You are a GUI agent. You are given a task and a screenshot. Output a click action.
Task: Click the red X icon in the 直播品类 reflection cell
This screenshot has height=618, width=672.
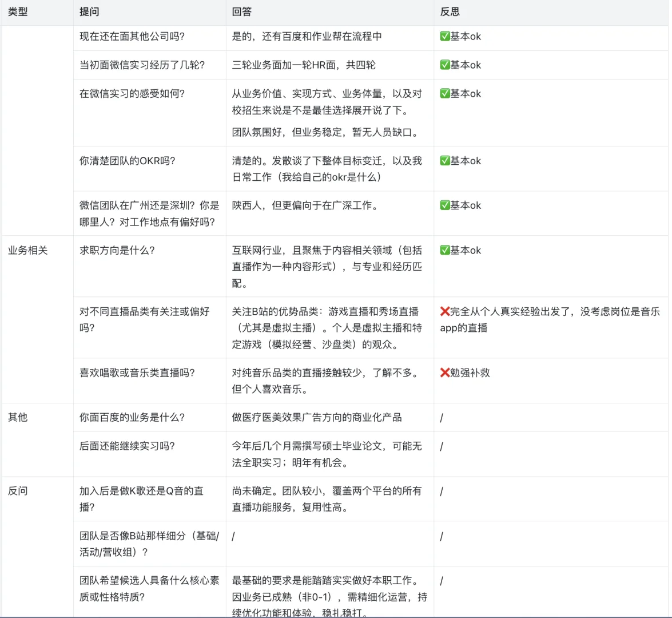[x=445, y=312]
